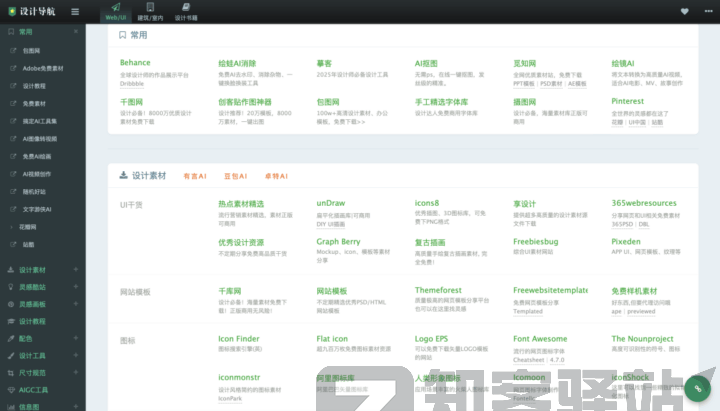Open the 365webresources link
720x411 pixels.
pyautogui.click(x=644, y=203)
